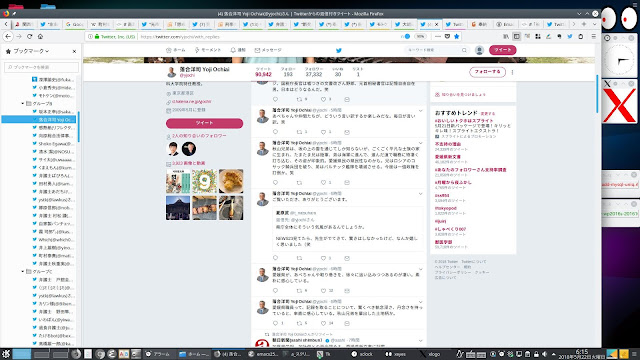640x360 pixels.
Task: Click the Twitter bird logo in header
Action: pos(338,50)
